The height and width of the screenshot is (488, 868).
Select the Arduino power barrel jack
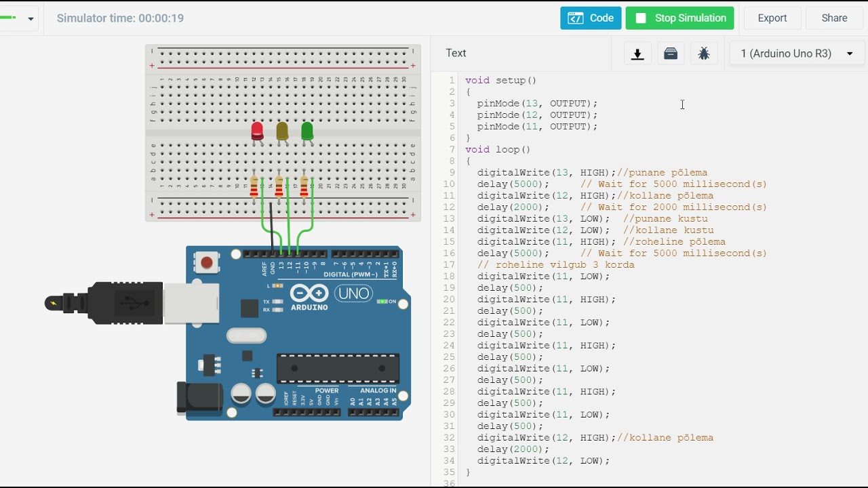tap(200, 397)
